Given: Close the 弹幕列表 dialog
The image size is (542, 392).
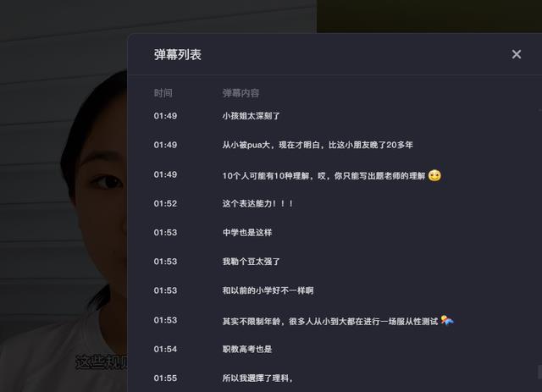Looking at the screenshot, I should pyautogui.click(x=517, y=54).
